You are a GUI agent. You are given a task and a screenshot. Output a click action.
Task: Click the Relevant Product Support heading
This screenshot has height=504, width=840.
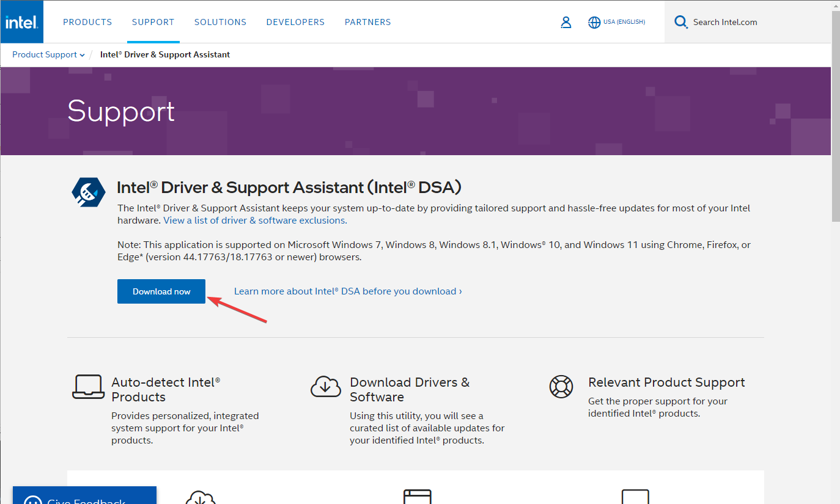point(666,382)
